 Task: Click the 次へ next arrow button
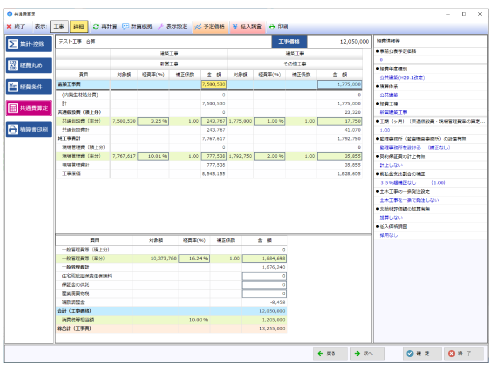coord(367,354)
